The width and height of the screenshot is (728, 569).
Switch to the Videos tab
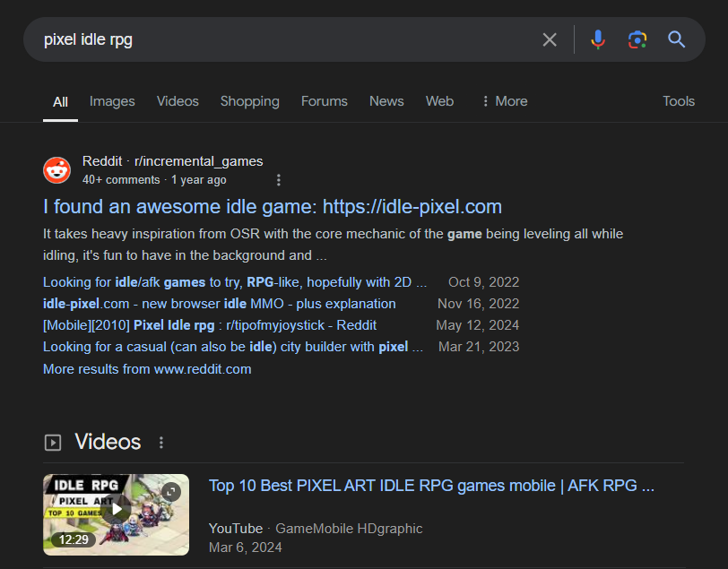[x=178, y=101]
